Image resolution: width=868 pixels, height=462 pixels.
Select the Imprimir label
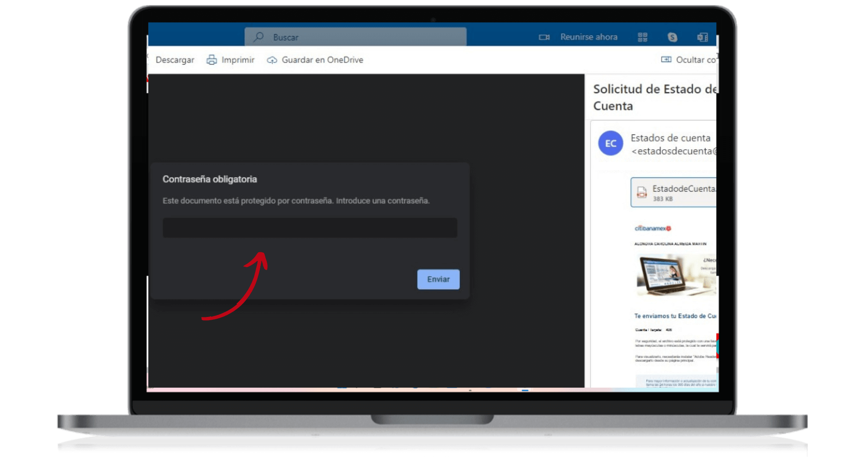tap(238, 60)
